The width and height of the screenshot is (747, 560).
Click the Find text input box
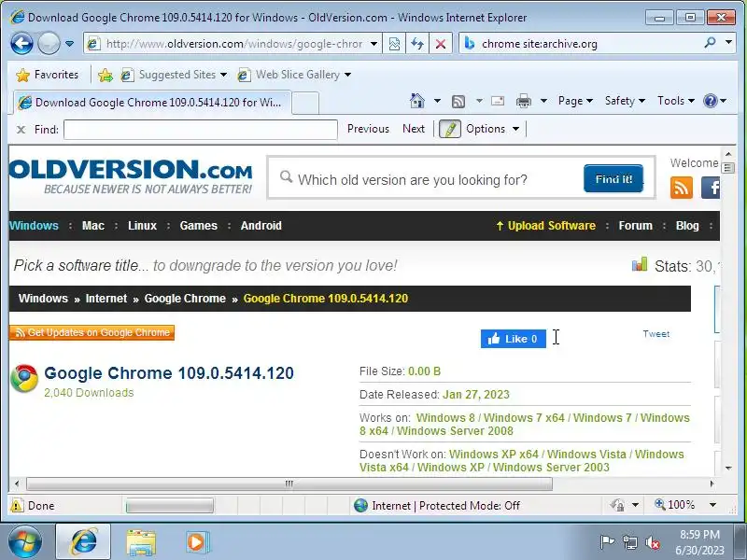201,129
